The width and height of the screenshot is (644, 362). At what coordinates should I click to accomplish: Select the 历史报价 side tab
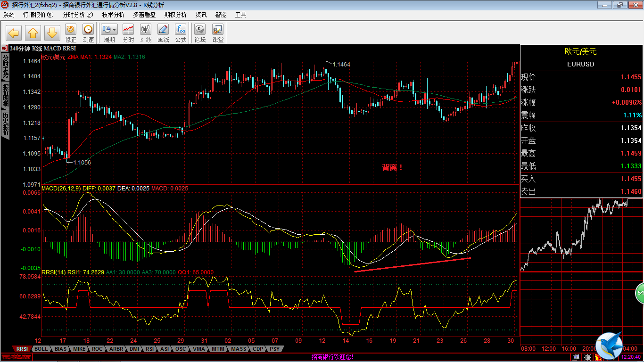point(5,124)
